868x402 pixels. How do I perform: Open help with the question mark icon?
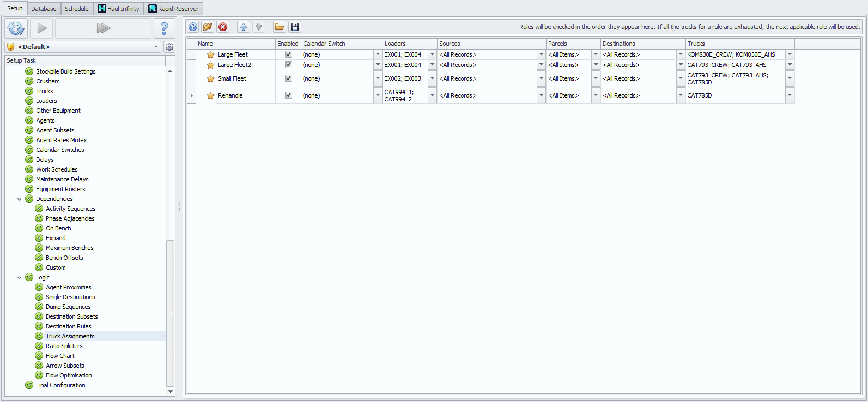coord(164,28)
